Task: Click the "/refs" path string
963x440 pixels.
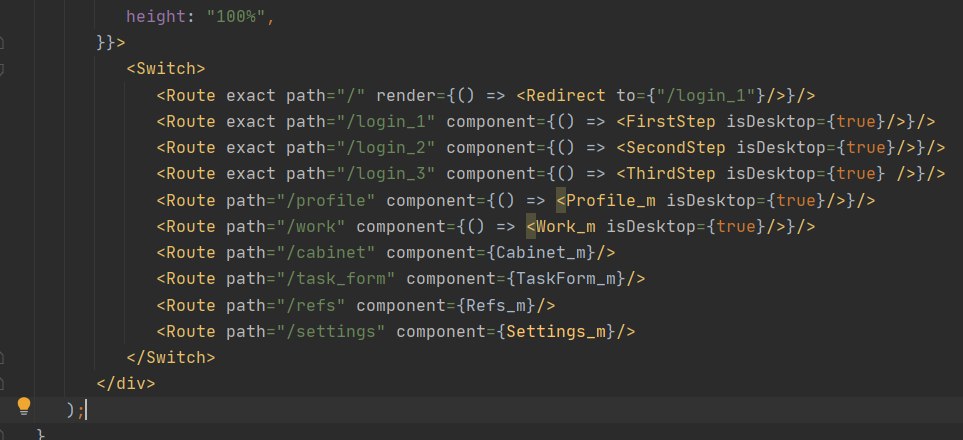Action: (311, 305)
